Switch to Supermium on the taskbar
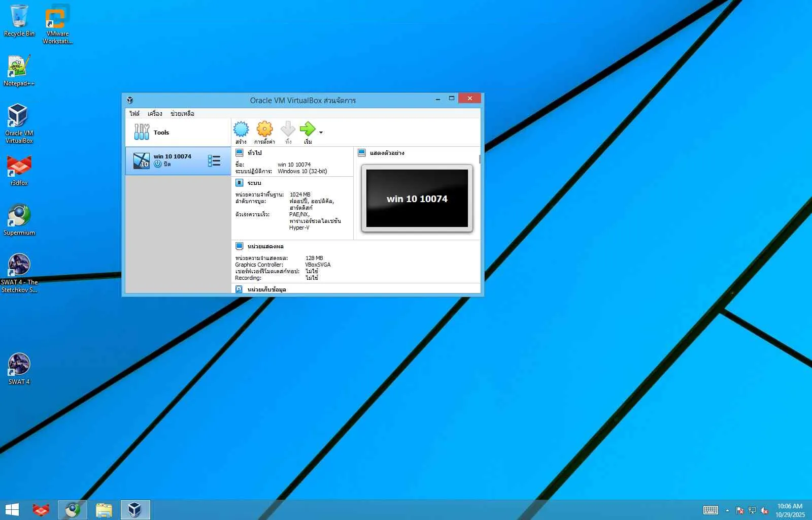 [x=73, y=510]
